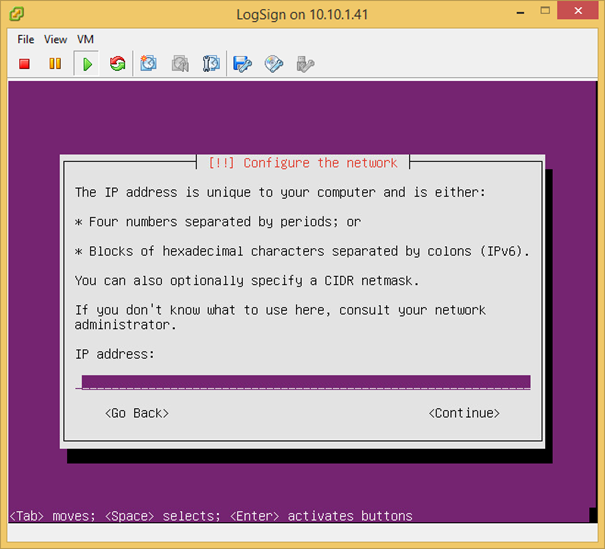Pause the VM with the suspend icon
The image size is (605, 549).
(x=55, y=64)
